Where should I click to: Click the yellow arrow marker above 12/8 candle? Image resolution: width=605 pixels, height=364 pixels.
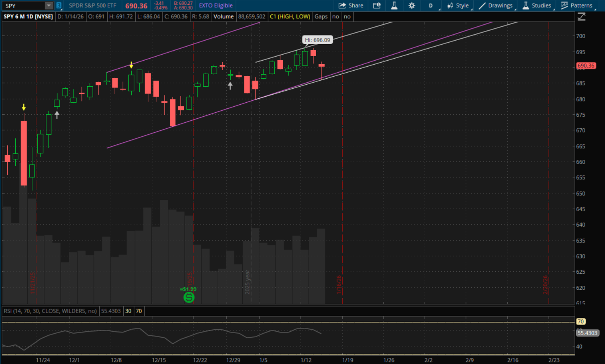tap(131, 65)
